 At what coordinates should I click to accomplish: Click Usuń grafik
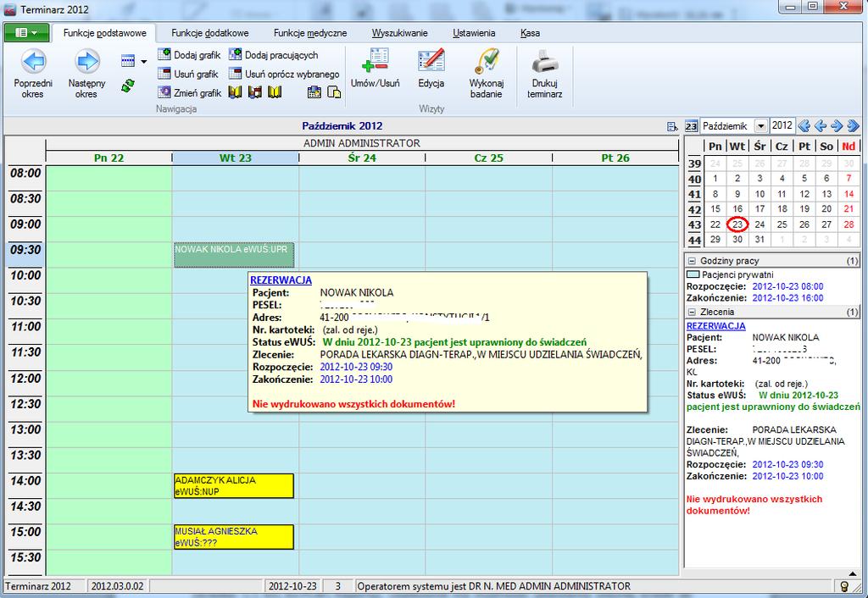click(188, 74)
